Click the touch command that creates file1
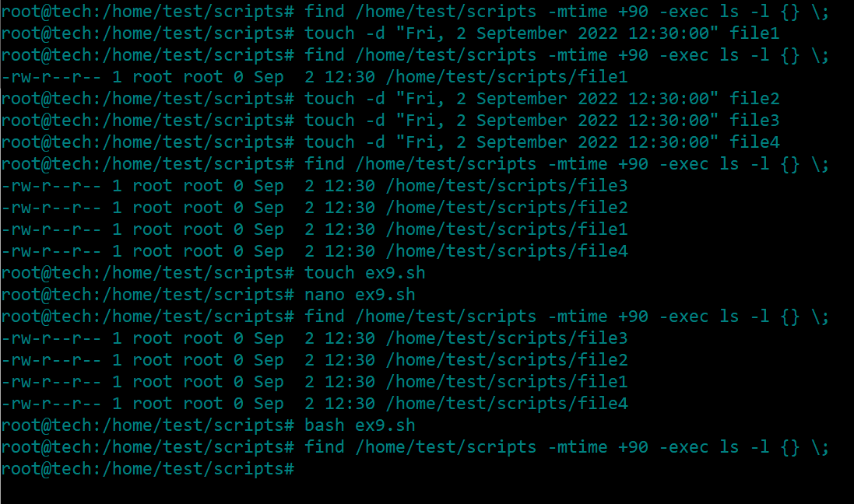This screenshot has height=504, width=854. [x=542, y=33]
